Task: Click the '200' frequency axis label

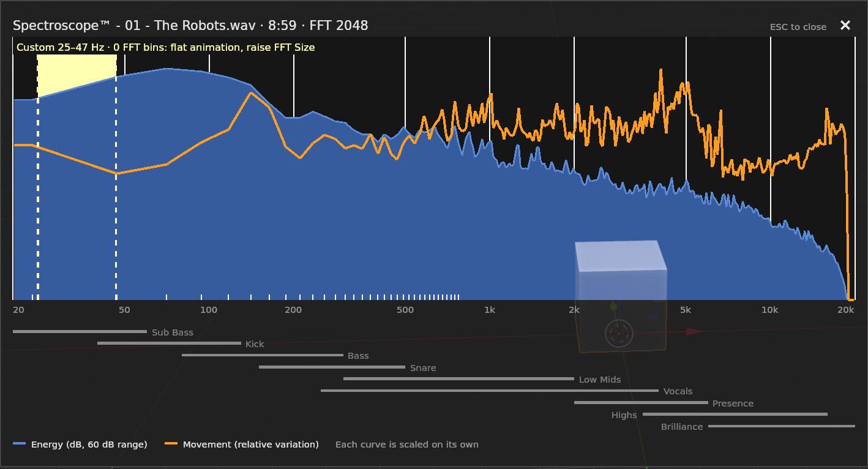Action: click(x=293, y=310)
